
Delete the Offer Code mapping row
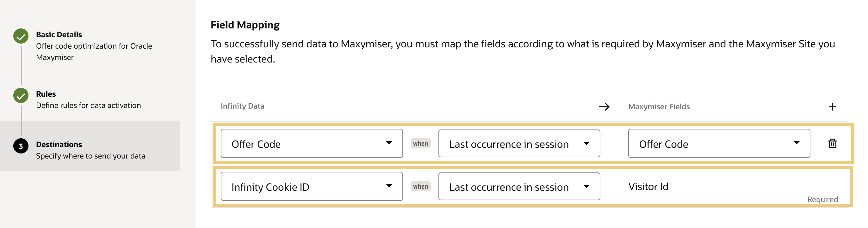tap(832, 144)
